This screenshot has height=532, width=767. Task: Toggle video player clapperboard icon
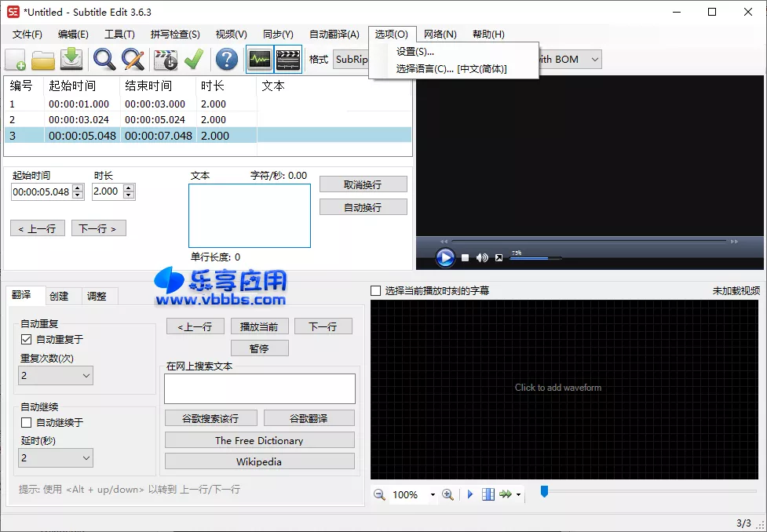tap(288, 60)
